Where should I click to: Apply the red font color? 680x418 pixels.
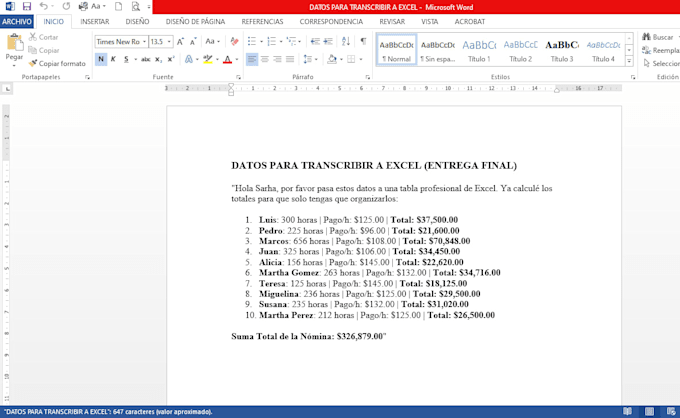pos(227,59)
